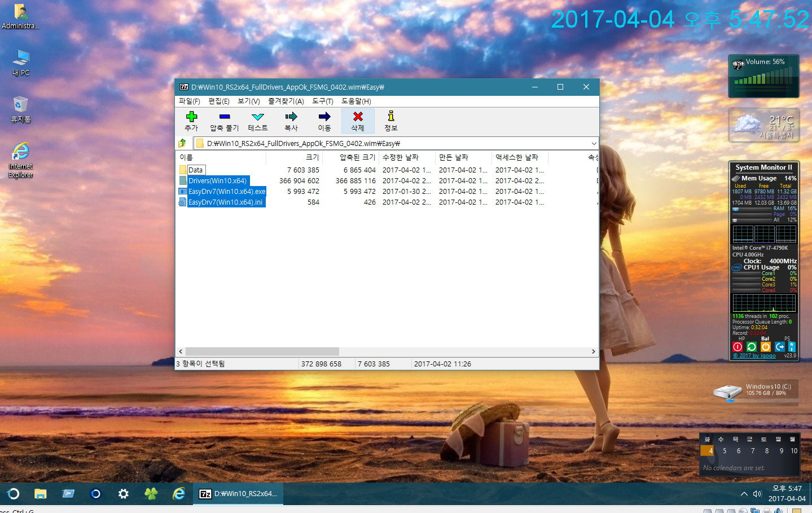Click the red Delete (삭제) toolbar icon
This screenshot has width=812, height=513.
point(358,117)
